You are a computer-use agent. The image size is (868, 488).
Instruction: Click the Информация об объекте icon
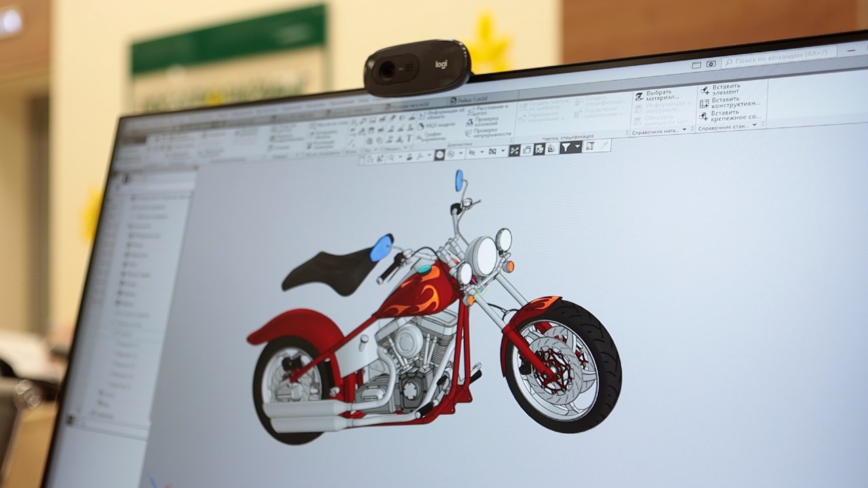pos(420,113)
